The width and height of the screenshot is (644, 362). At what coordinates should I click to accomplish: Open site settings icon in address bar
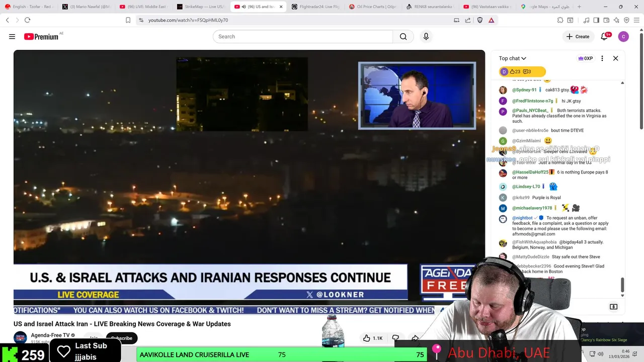click(x=141, y=20)
